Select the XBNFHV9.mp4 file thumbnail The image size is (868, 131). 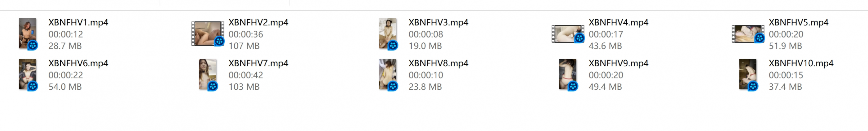(x=568, y=75)
